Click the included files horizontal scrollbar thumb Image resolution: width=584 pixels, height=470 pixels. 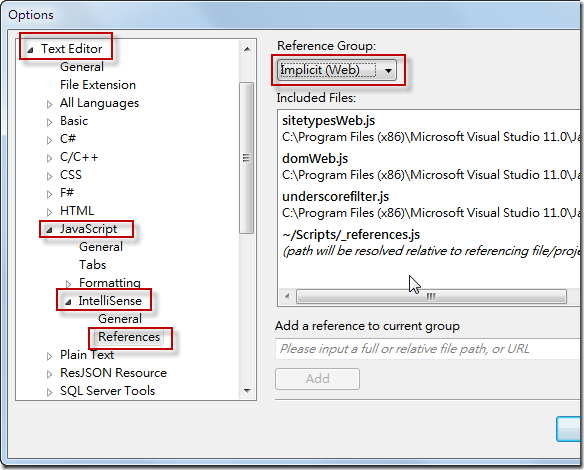coord(431,296)
